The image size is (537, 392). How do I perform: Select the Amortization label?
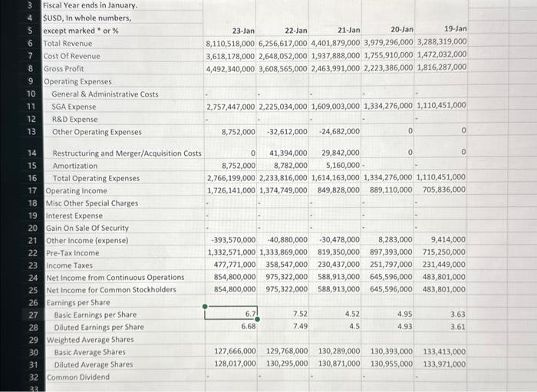75,166
